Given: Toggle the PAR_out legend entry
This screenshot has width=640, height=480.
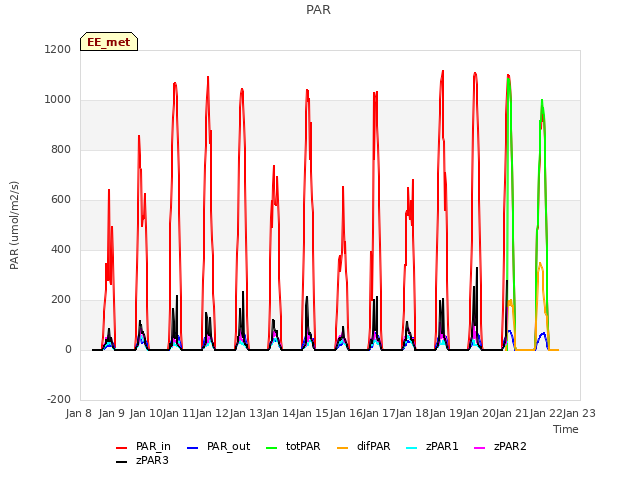Looking at the screenshot, I should tap(218, 447).
